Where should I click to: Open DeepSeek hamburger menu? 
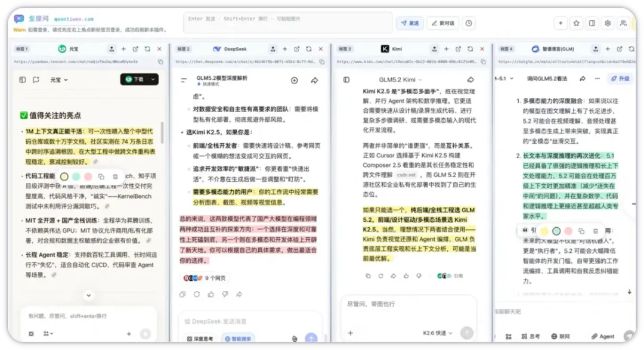tap(184, 80)
